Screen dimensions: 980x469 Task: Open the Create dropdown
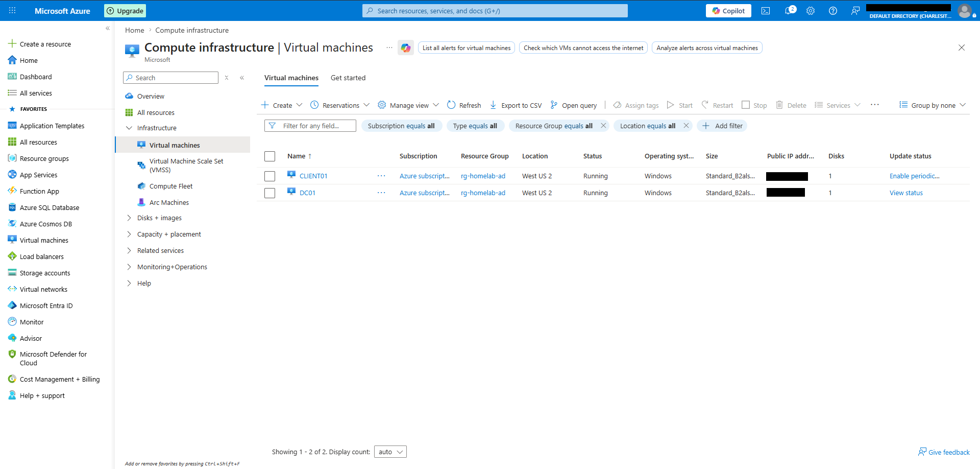pos(282,105)
